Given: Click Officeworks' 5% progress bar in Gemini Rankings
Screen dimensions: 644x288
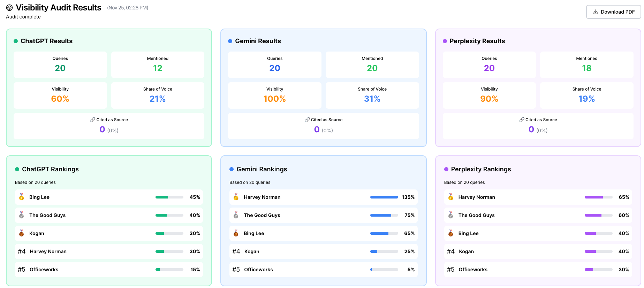Looking at the screenshot, I should point(384,270).
